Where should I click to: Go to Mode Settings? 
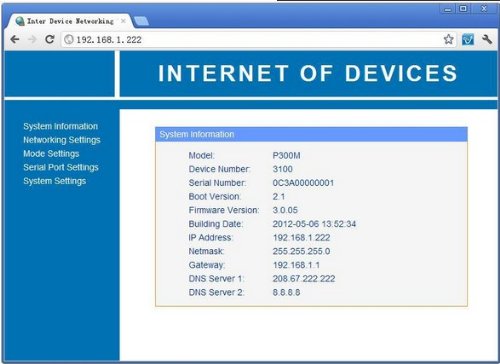coord(51,154)
